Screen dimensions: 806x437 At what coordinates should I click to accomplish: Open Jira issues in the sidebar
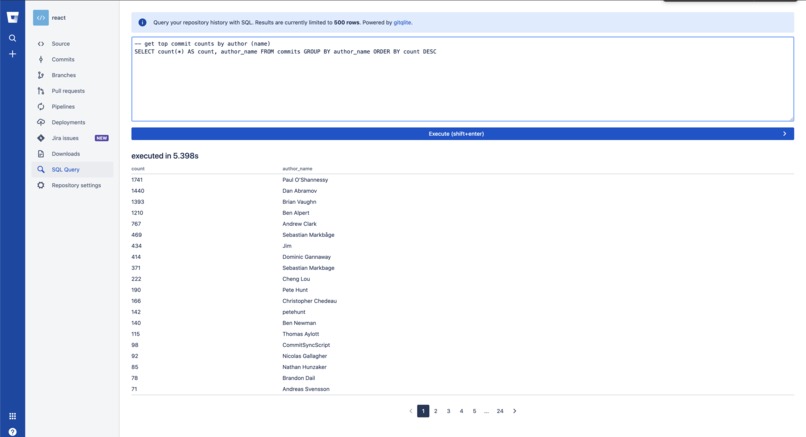tap(72, 138)
